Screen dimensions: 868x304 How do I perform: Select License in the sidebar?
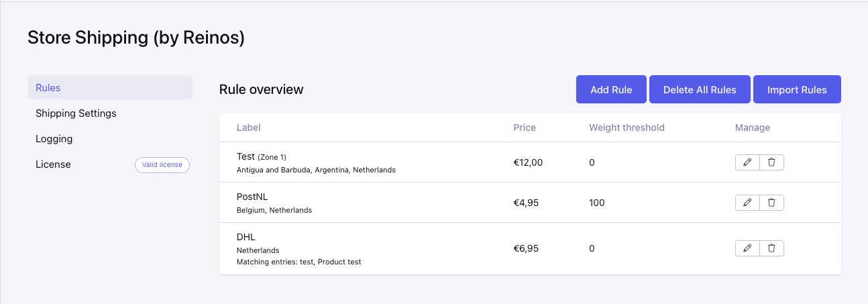(53, 164)
